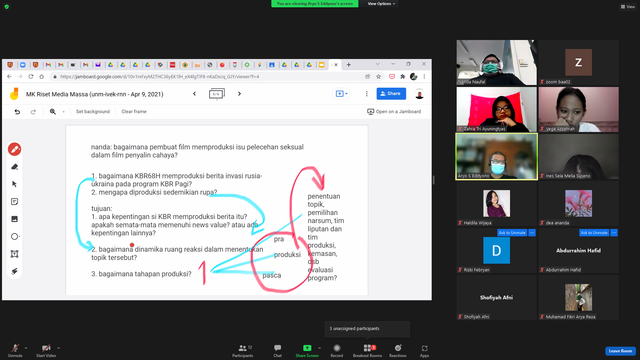Viewport: 640px width, 360px height.
Task: Open the Participants panel
Action: (x=243, y=350)
